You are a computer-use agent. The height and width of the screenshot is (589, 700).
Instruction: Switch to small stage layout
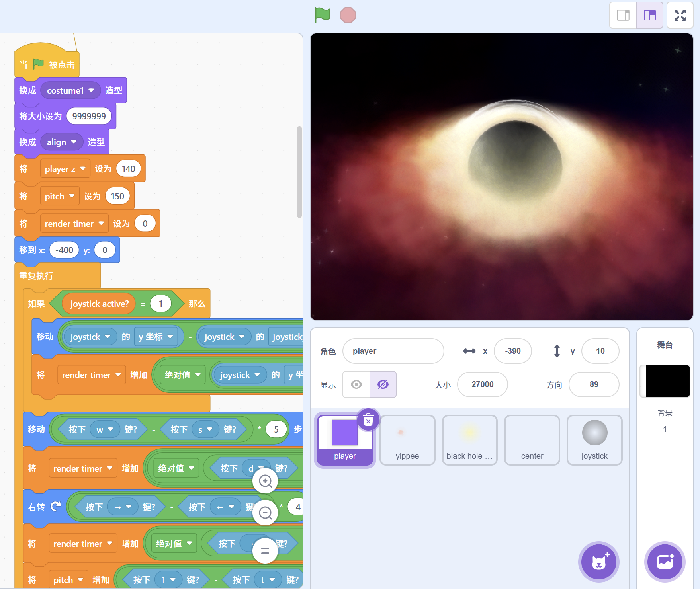(x=623, y=15)
